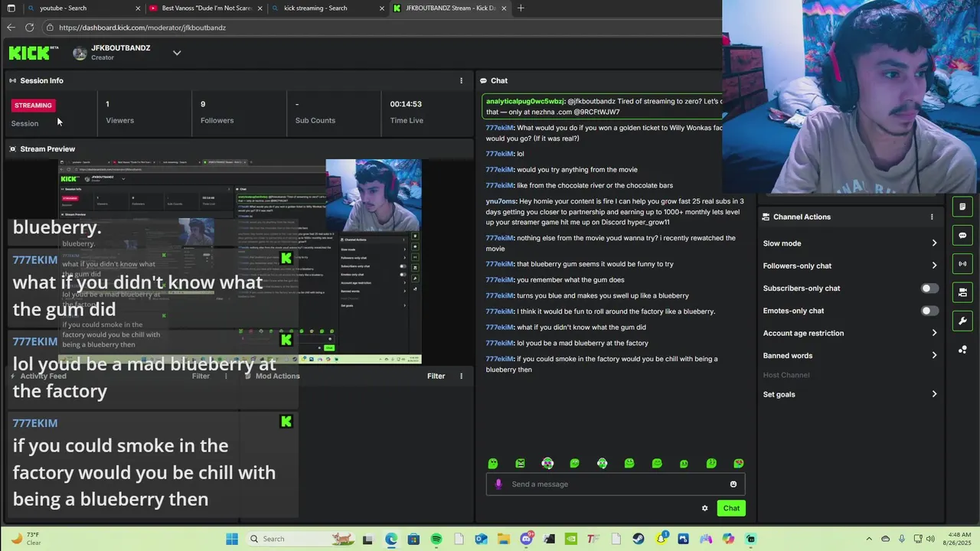Click the red STREAMING status badge
The height and width of the screenshot is (551, 980).
tap(33, 106)
